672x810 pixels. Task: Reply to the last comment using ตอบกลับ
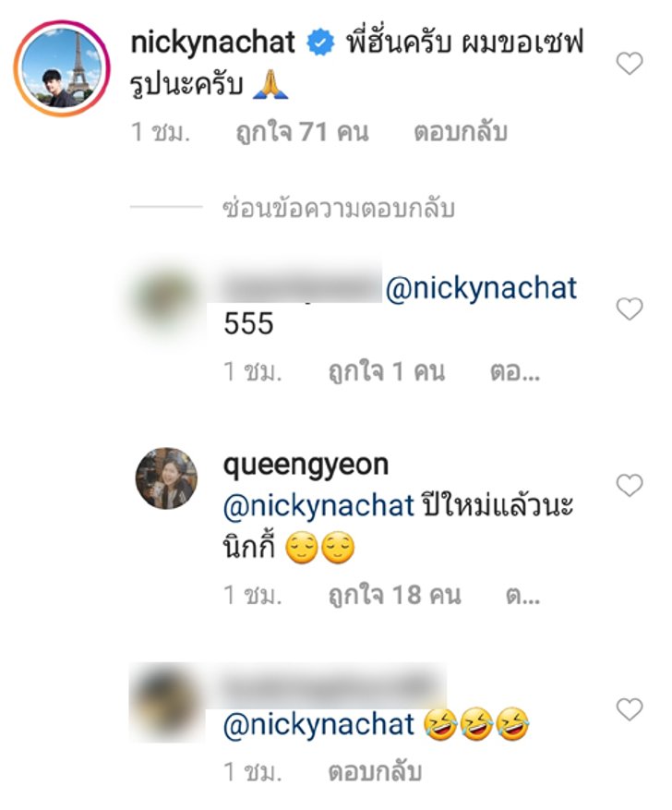tap(375, 772)
